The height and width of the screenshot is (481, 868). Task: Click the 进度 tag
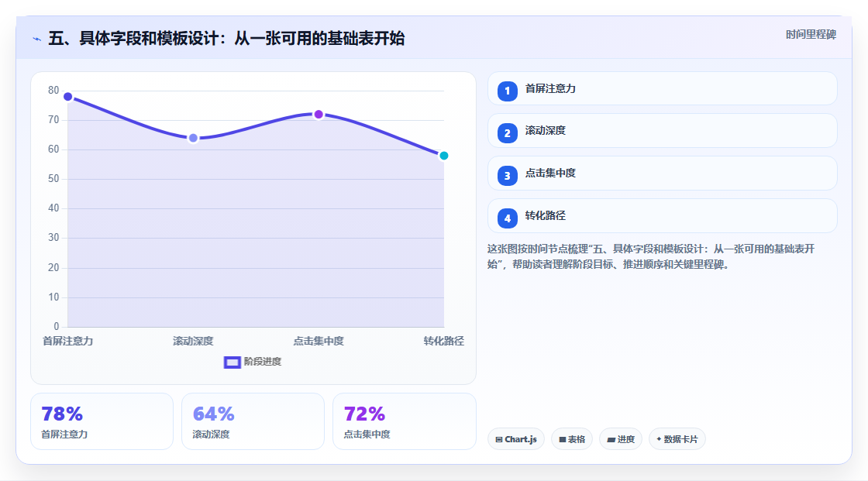[x=621, y=439]
